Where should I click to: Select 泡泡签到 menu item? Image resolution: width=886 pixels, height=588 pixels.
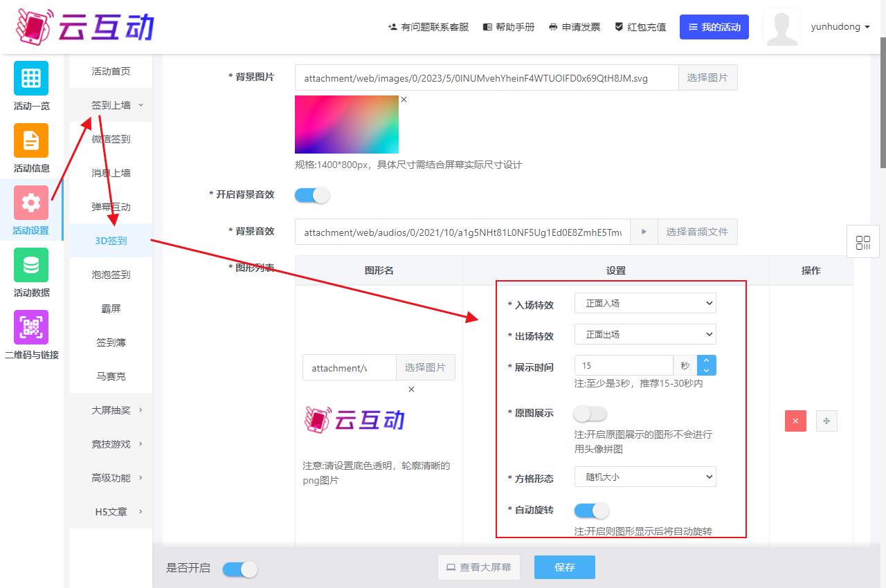(111, 275)
